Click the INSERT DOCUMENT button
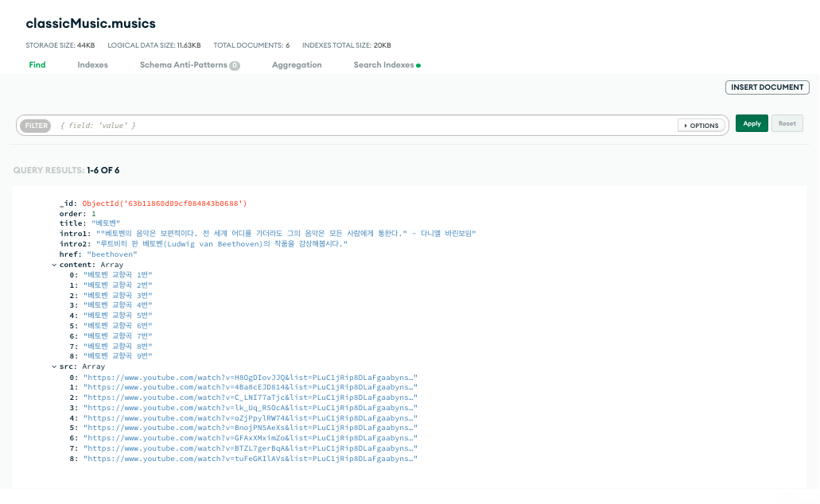Viewport: 820px width, 504px height. [766, 87]
